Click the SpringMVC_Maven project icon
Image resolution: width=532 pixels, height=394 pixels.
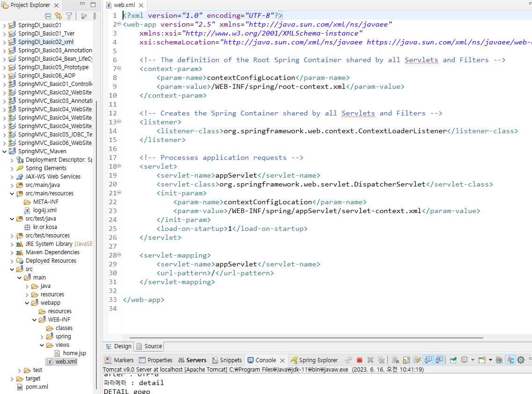(x=12, y=151)
